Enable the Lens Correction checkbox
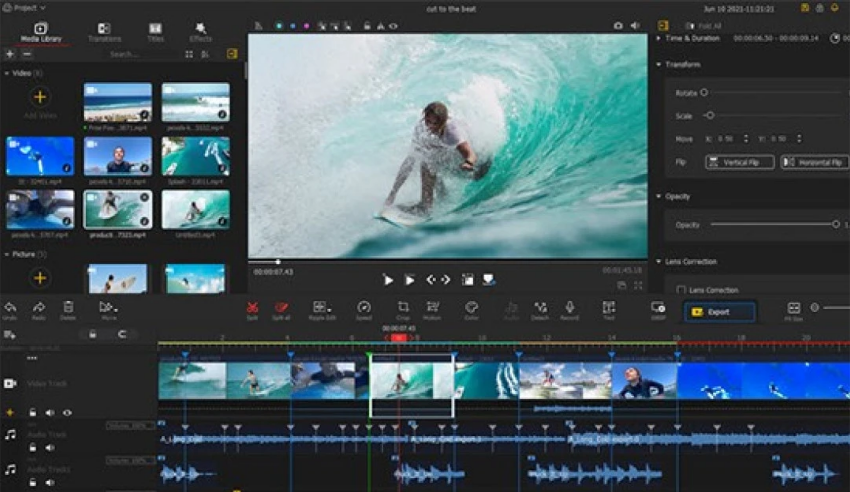The width and height of the screenshot is (850, 492). pos(681,290)
